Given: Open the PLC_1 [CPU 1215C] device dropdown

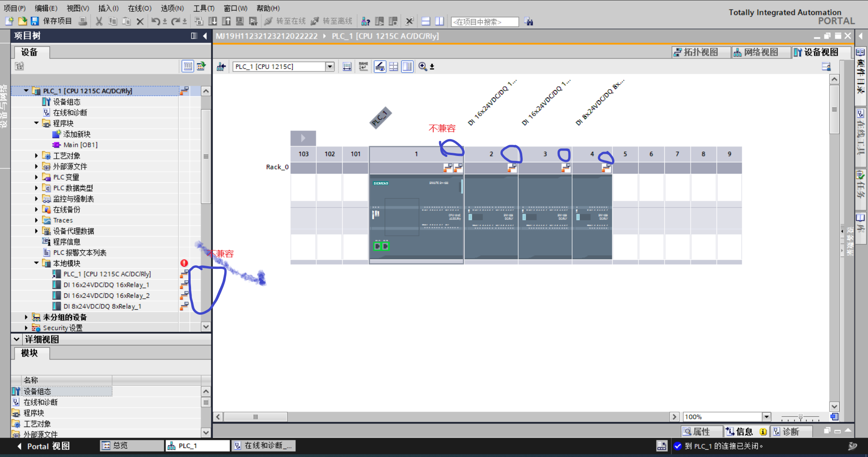Looking at the screenshot, I should (x=330, y=67).
